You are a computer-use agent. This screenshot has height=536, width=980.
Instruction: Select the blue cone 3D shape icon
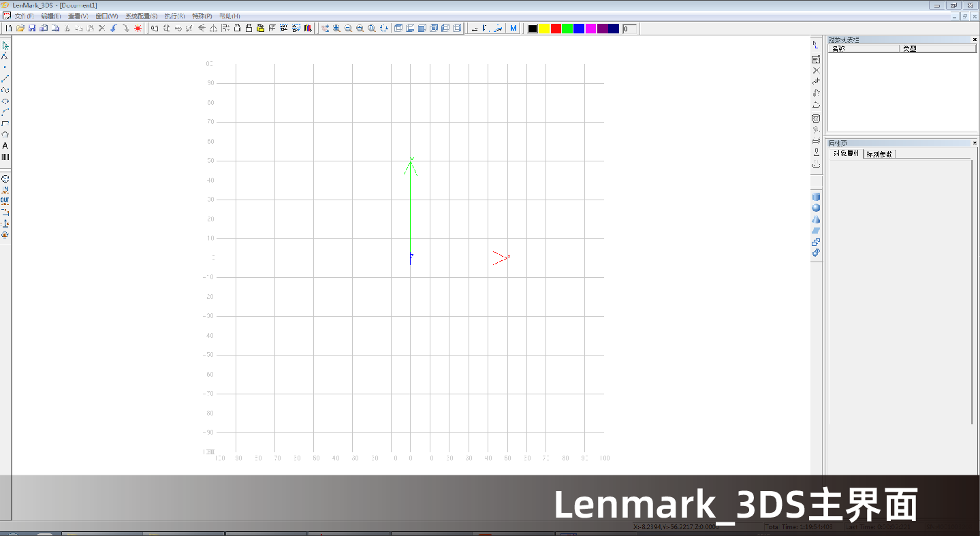pos(816,219)
